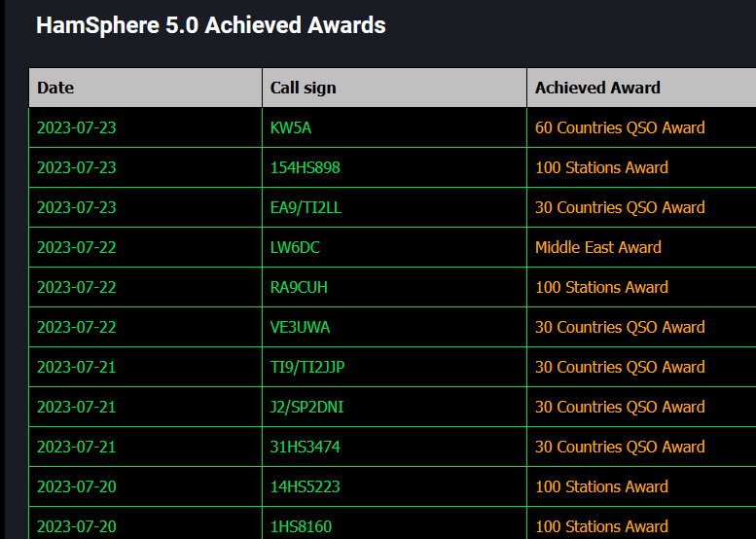The height and width of the screenshot is (539, 756).
Task: Click the Date column header
Action: (x=55, y=88)
